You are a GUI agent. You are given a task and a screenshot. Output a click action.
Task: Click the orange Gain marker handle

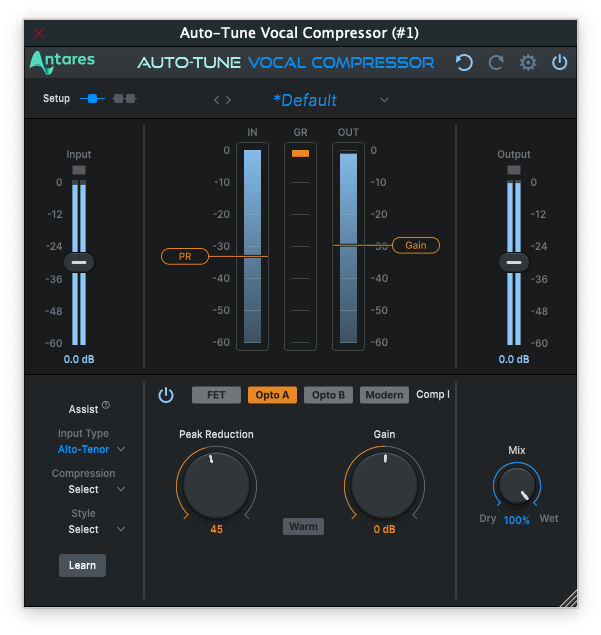[x=416, y=245]
